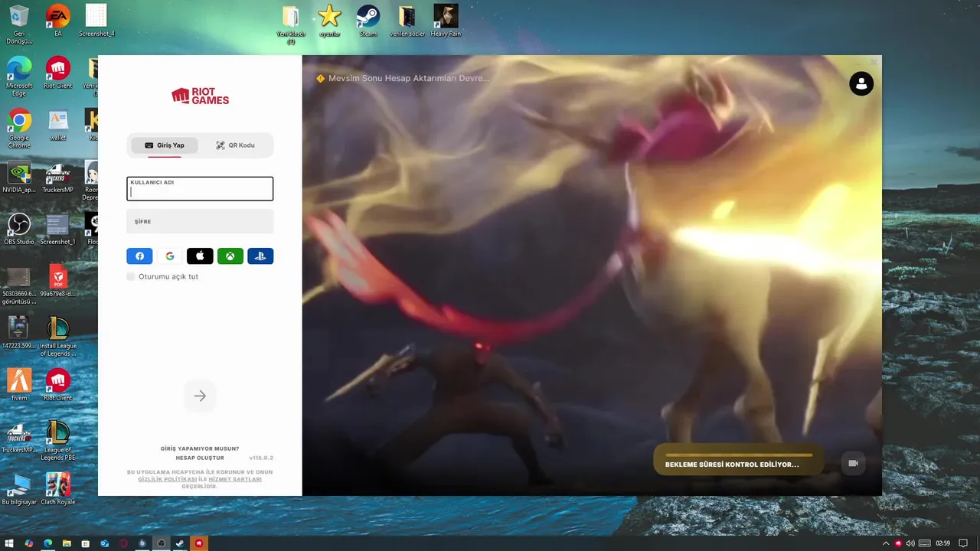Click the volume icon in system tray
The width and height of the screenshot is (980, 551).
(910, 543)
